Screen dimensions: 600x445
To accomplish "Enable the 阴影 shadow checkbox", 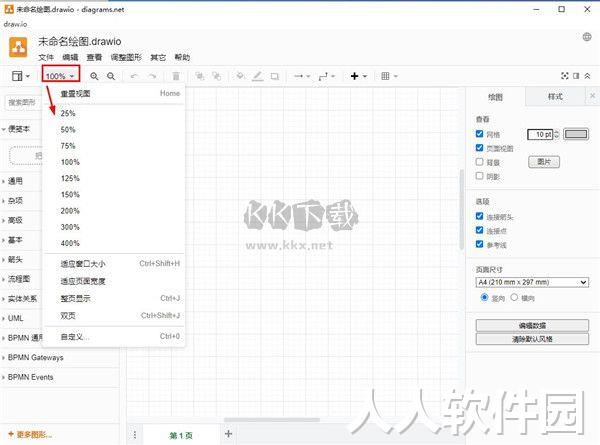I will point(479,176).
